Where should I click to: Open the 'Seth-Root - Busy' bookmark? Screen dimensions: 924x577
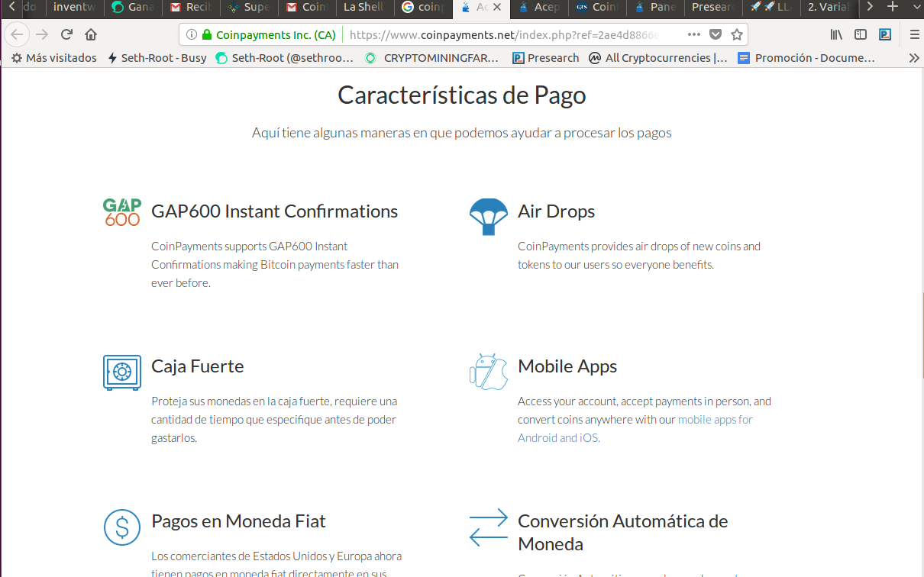tap(157, 58)
